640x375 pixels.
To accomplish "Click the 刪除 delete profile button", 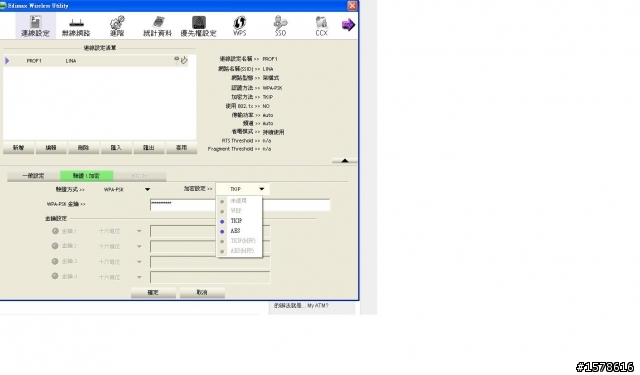I will [x=84, y=148].
